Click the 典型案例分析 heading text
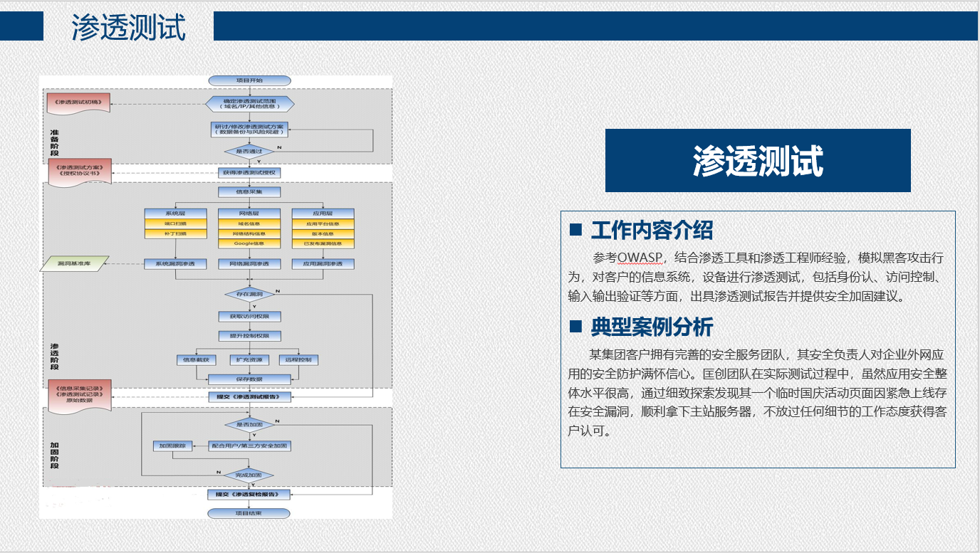Viewport: 980px width, 553px height. [652, 327]
